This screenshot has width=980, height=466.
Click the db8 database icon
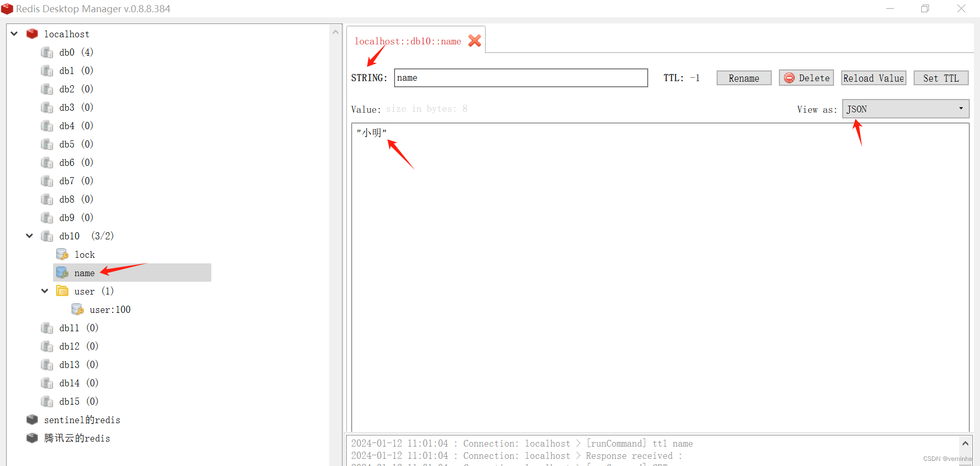tap(47, 199)
